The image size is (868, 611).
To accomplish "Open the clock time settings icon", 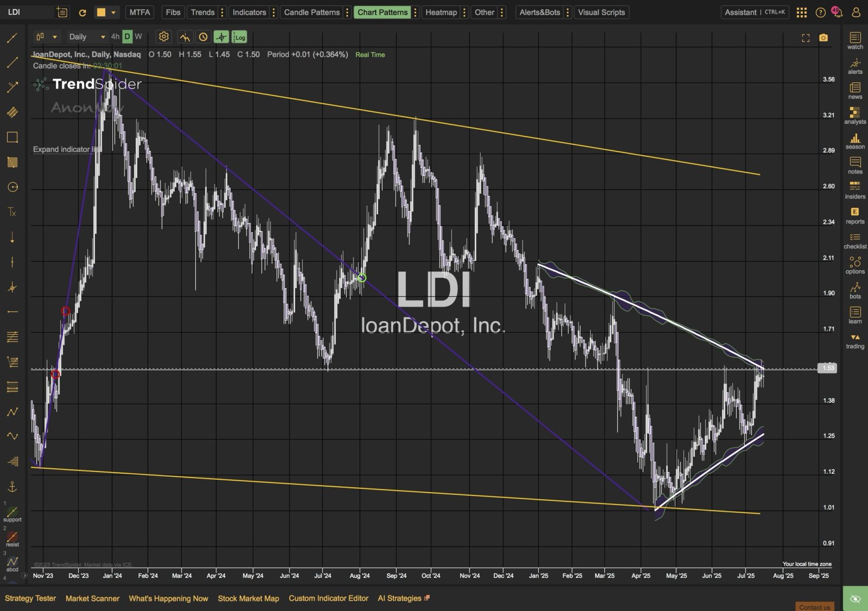I will coord(203,37).
